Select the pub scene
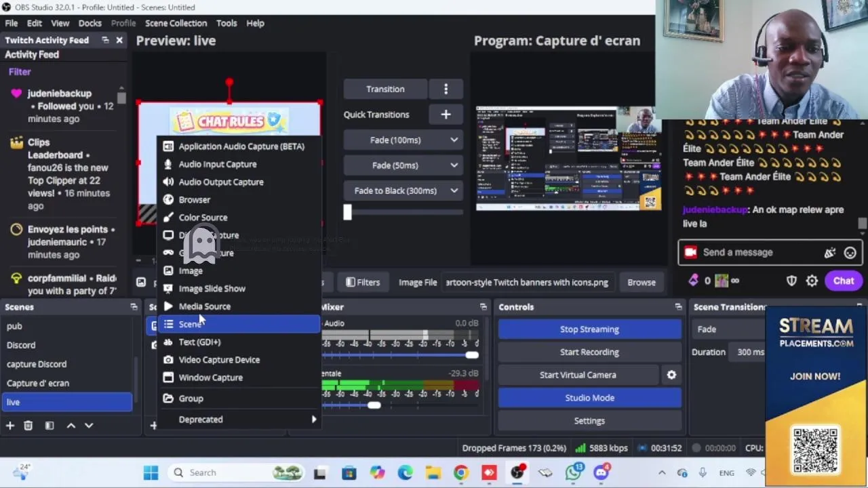Viewport: 868px width, 488px height. click(66, 326)
